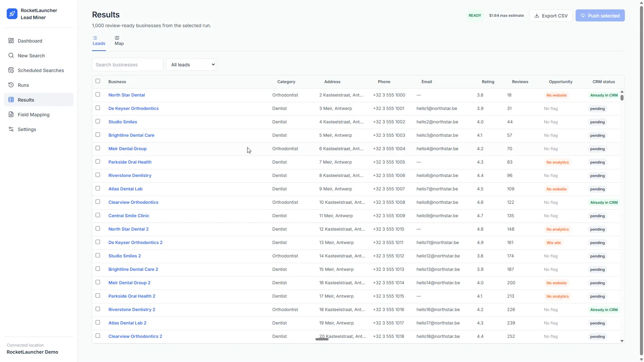Click phone +32 3 555 1012
The height and width of the screenshot is (362, 644).
coord(388,256)
